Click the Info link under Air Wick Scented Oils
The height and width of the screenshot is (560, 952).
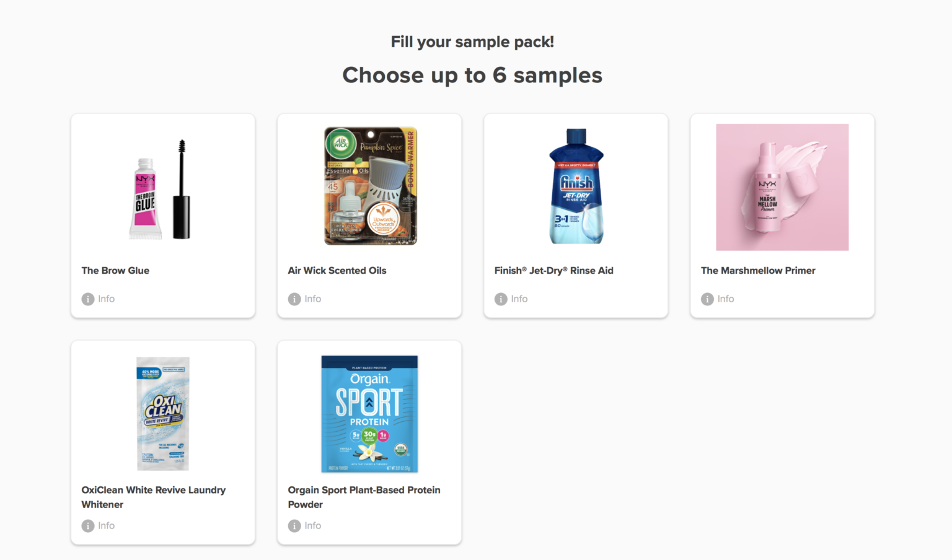point(312,299)
